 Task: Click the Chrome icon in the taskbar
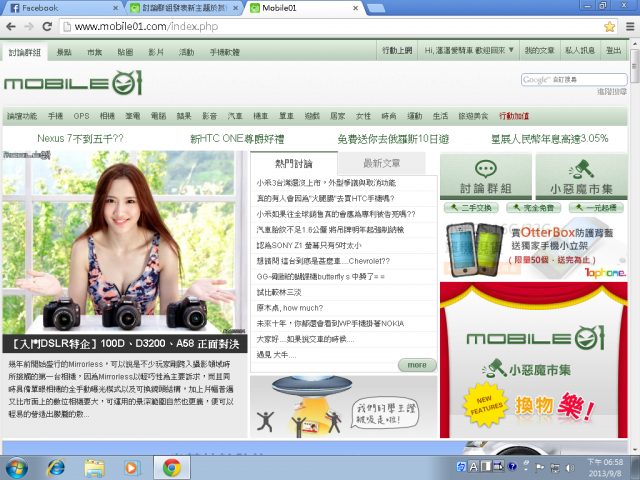(172, 468)
